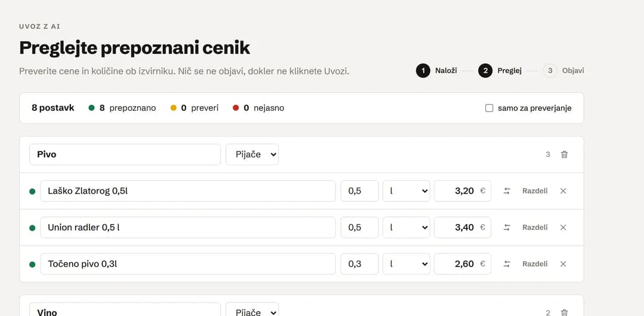644x316 pixels.
Task: Go to step 3 Objavi
Action: 563,71
